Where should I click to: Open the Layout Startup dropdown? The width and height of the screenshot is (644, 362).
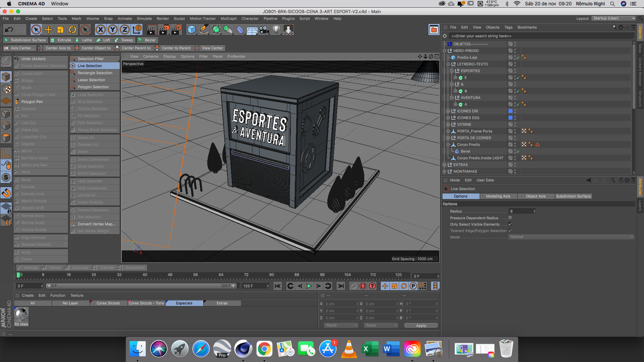coord(614,18)
